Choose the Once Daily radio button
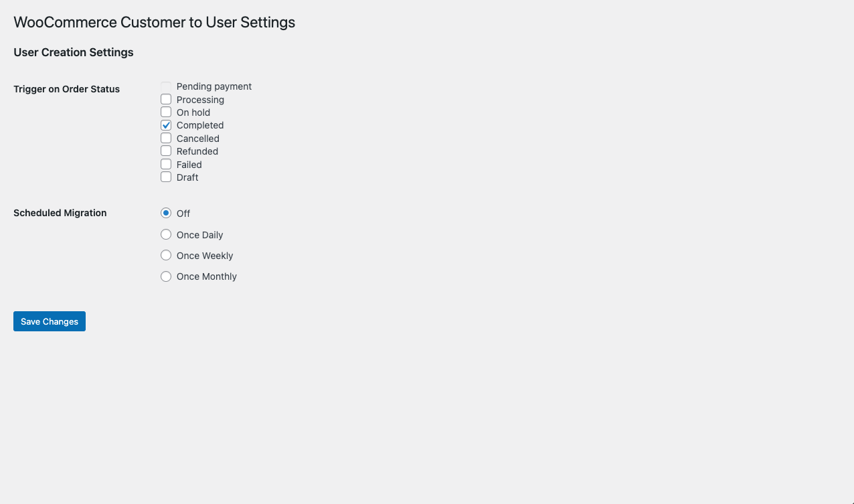Image resolution: width=854 pixels, height=504 pixels. 166,234
